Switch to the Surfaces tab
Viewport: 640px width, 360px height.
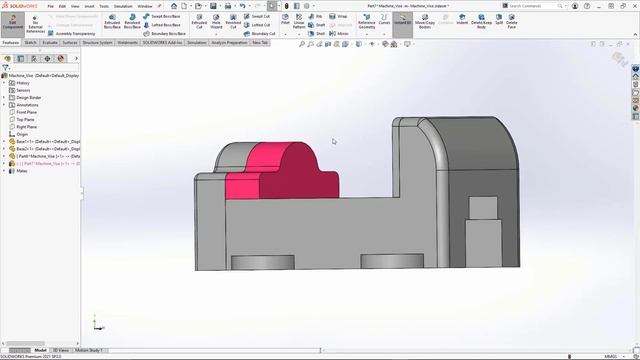(70, 42)
